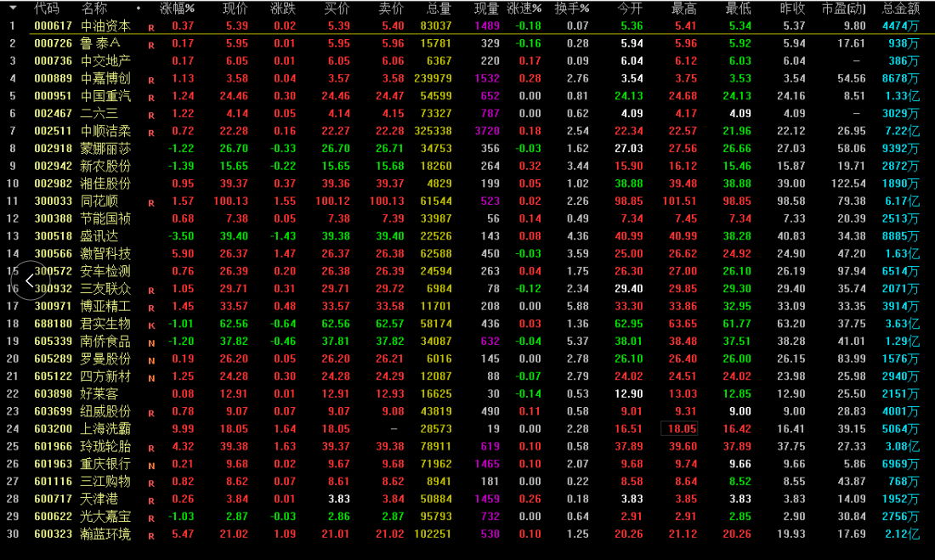Image resolution: width=935 pixels, height=560 pixels.
Task: Select stock name 中交地产
Action: [105, 61]
